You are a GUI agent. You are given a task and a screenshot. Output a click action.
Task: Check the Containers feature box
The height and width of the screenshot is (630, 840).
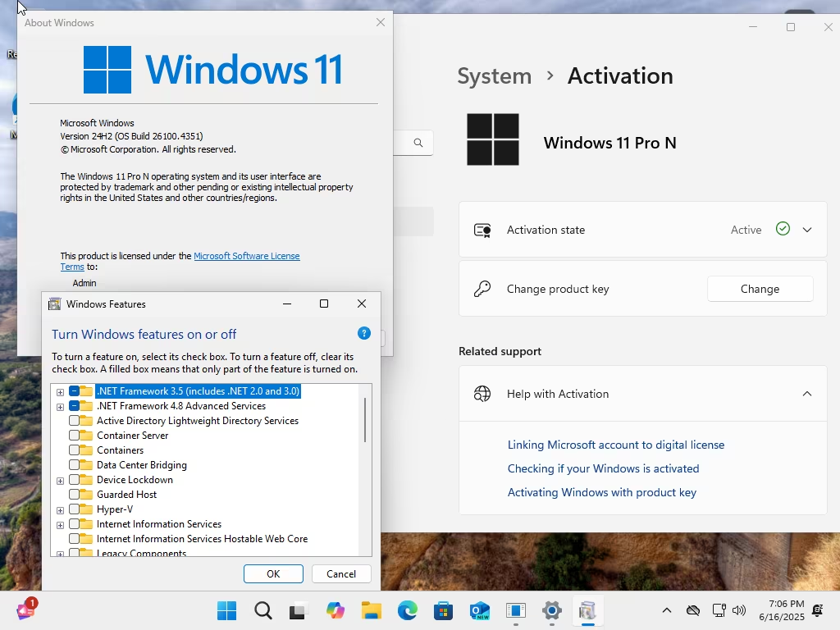pyautogui.click(x=74, y=450)
